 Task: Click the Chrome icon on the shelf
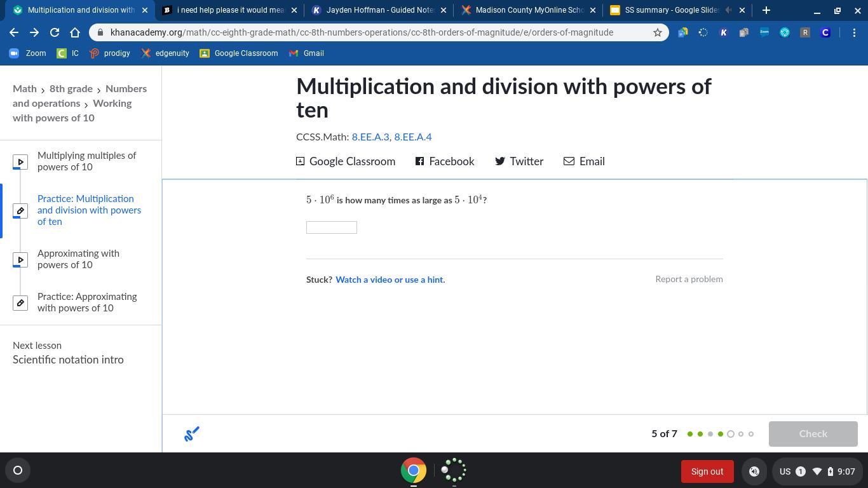pyautogui.click(x=413, y=470)
